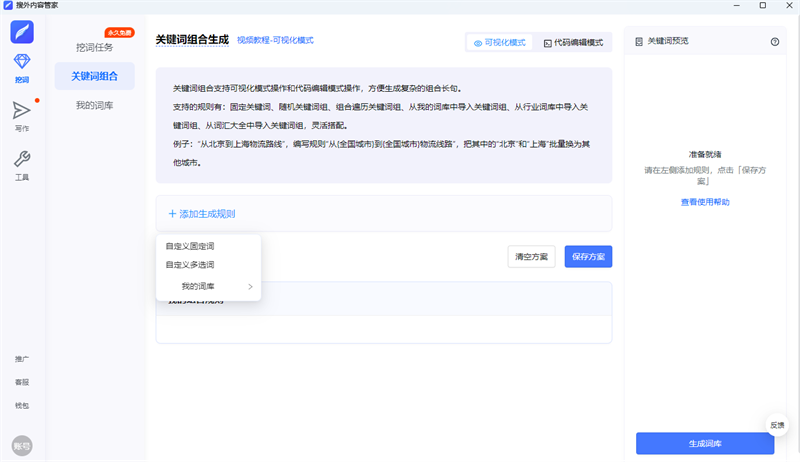Click the 生成词库 button
800x462 pixels.
tap(705, 444)
